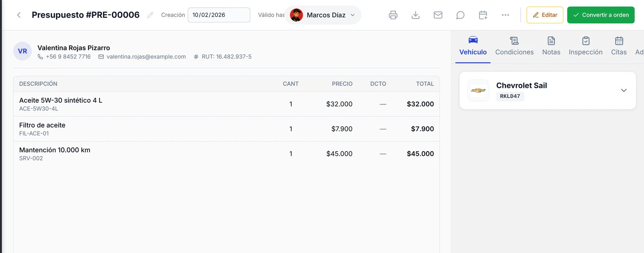644x253 pixels.
Task: Select the Aceite 5W-30 sintético 4 L row
Action: (227, 104)
